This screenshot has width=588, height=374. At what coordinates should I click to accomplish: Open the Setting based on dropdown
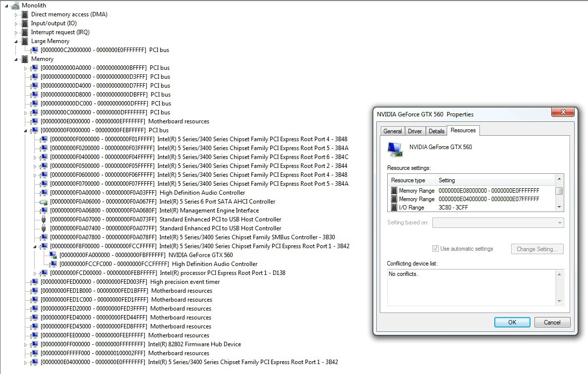[498, 222]
